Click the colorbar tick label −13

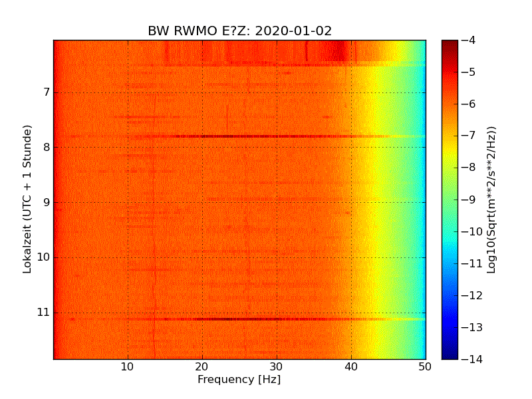point(472,327)
